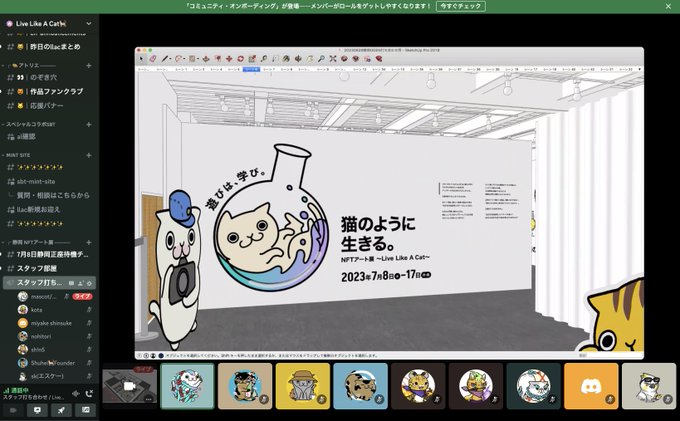The width and height of the screenshot is (680, 421).
Task: Select the スタッフ打ち voice channel
Action: pos(49,283)
